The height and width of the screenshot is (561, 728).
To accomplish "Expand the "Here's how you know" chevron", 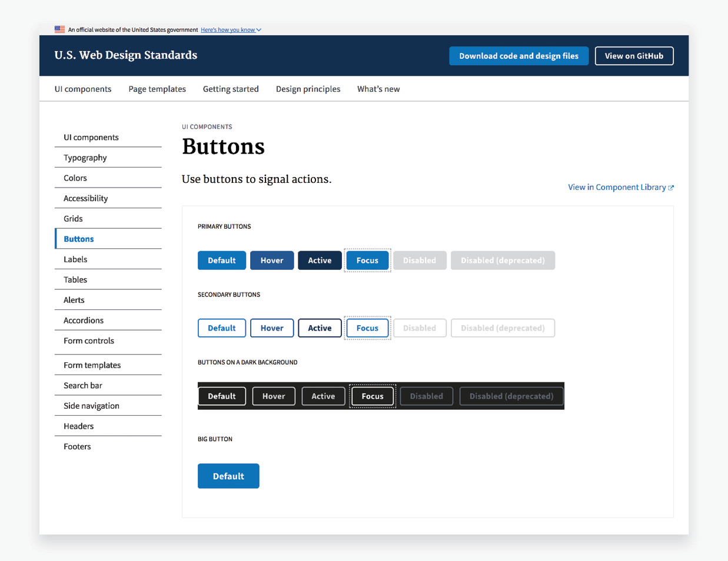I will [x=258, y=30].
